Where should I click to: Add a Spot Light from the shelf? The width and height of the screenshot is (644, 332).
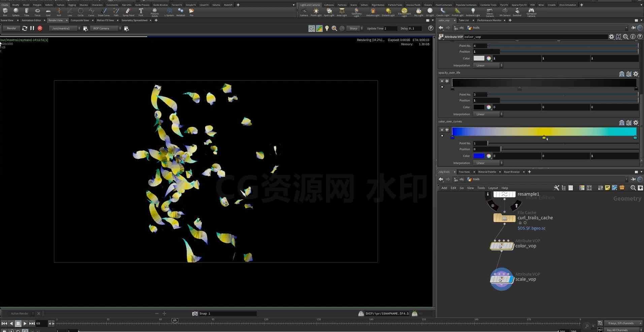329,12
